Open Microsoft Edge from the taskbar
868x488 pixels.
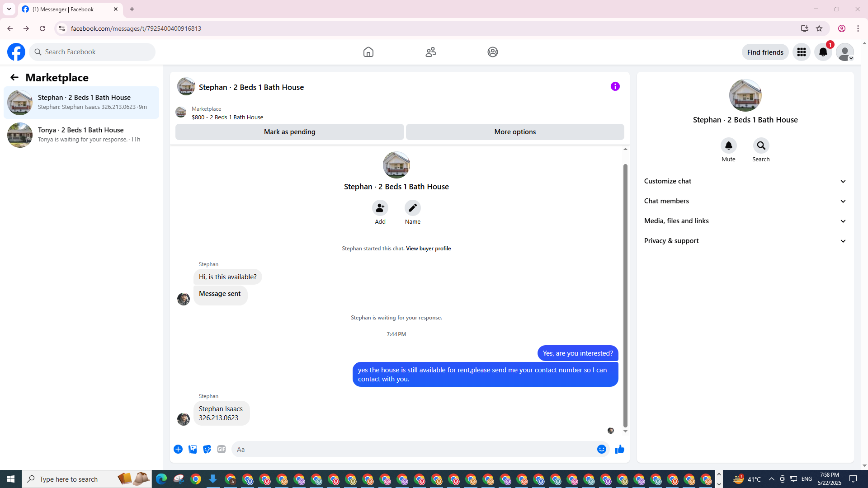(x=161, y=479)
